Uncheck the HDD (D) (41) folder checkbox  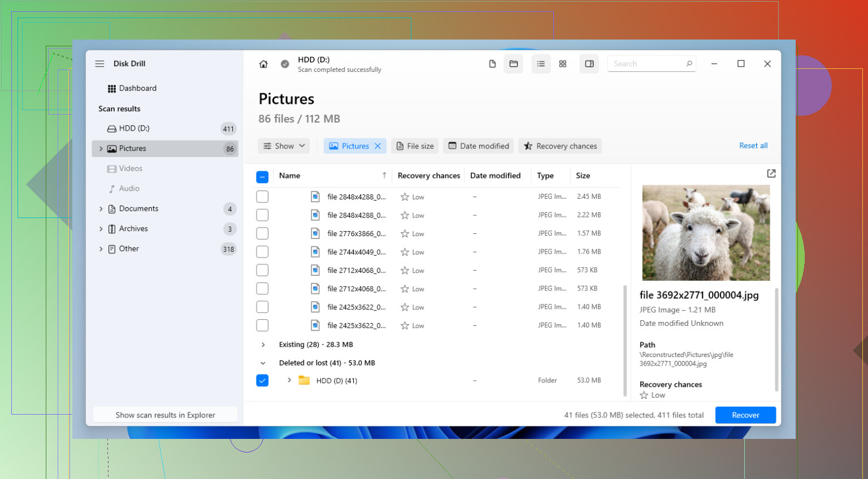coord(262,380)
